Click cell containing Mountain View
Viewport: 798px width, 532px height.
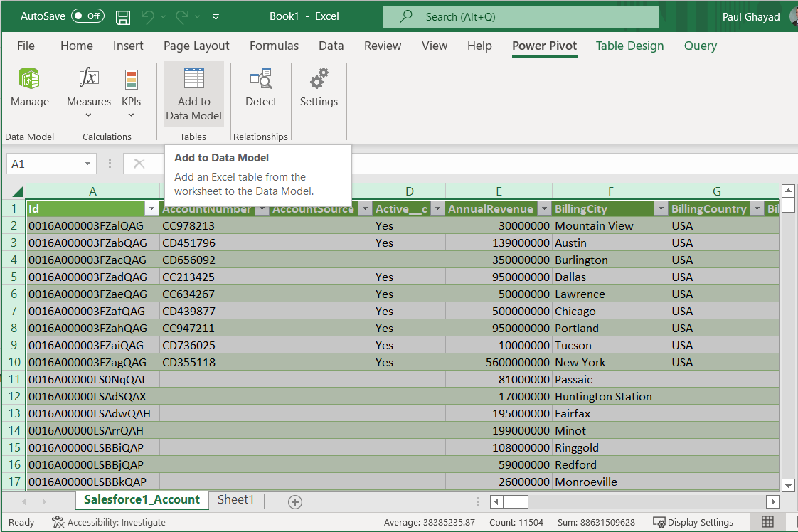(611, 225)
